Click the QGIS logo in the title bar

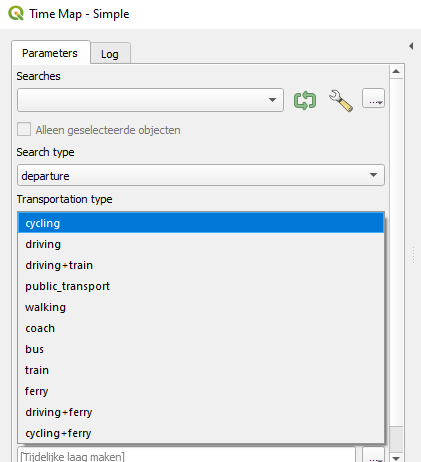(16, 14)
